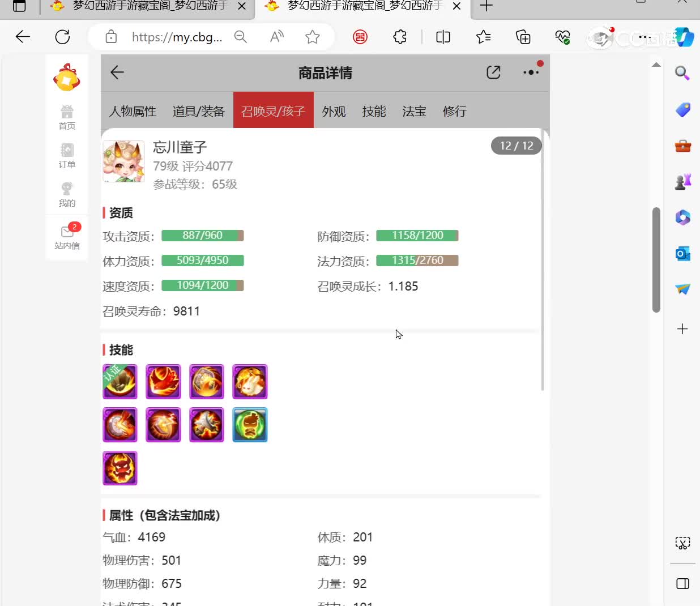Screen dimensions: 700x606
Task: Click back arrow in 商品详情 header
Action: 117,72
